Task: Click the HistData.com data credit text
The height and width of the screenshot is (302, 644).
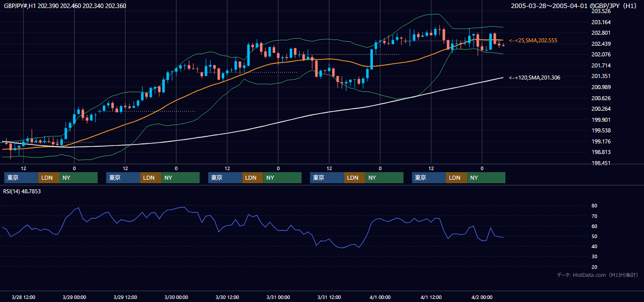Action: (597, 275)
